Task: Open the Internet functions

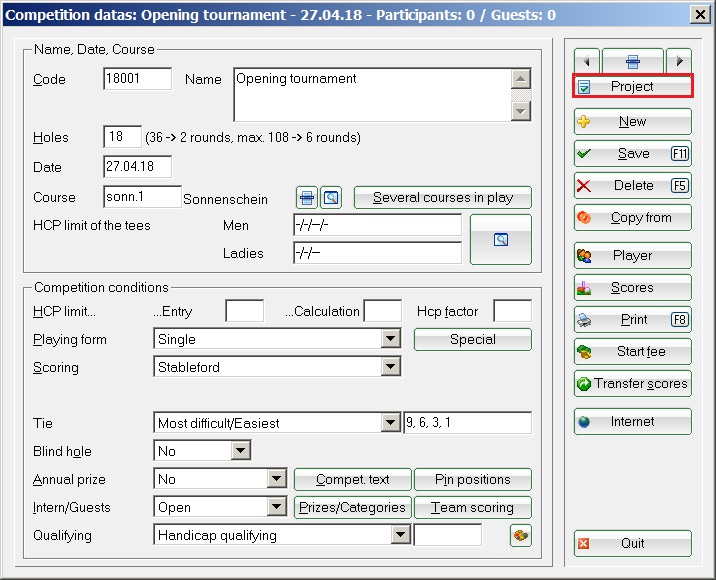Action: point(632,422)
